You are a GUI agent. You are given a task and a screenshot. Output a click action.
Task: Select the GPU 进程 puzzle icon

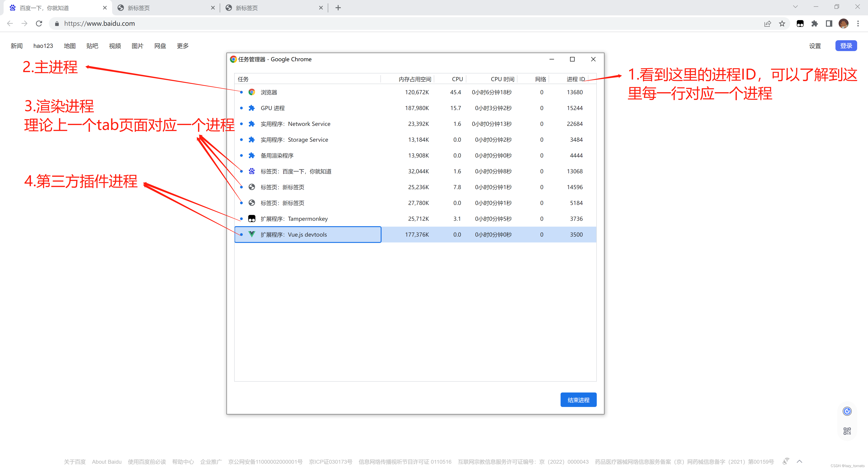tap(252, 108)
